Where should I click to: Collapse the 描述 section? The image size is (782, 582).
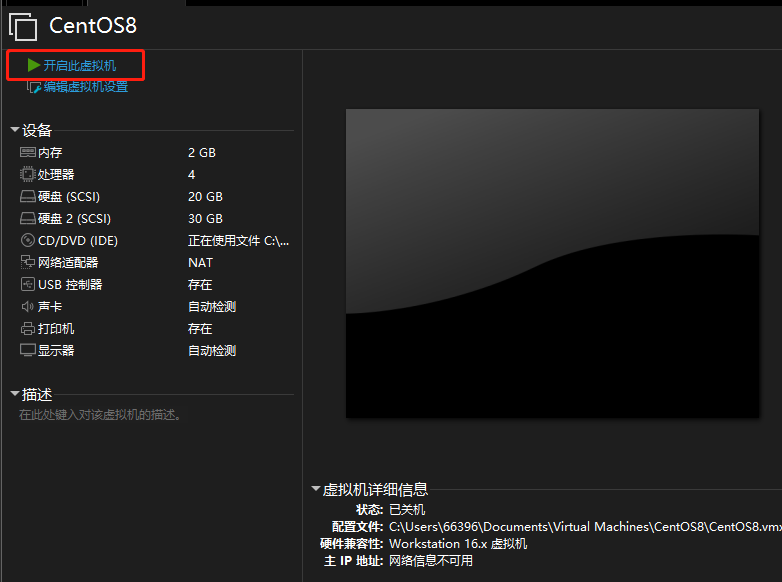[15, 393]
